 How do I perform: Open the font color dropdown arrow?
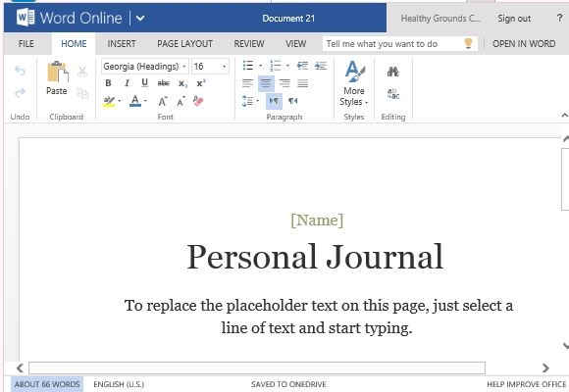[x=145, y=101]
